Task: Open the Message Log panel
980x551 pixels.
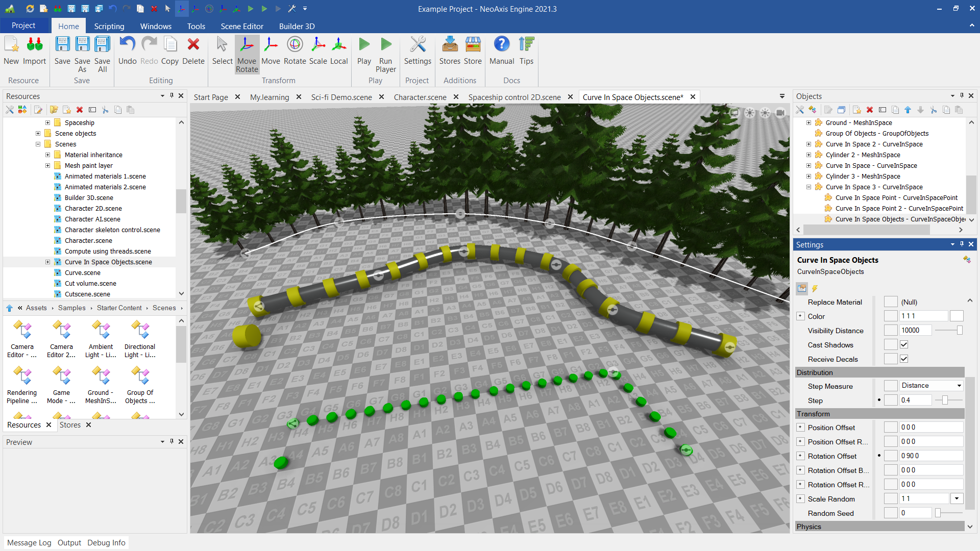Action: tap(29, 543)
